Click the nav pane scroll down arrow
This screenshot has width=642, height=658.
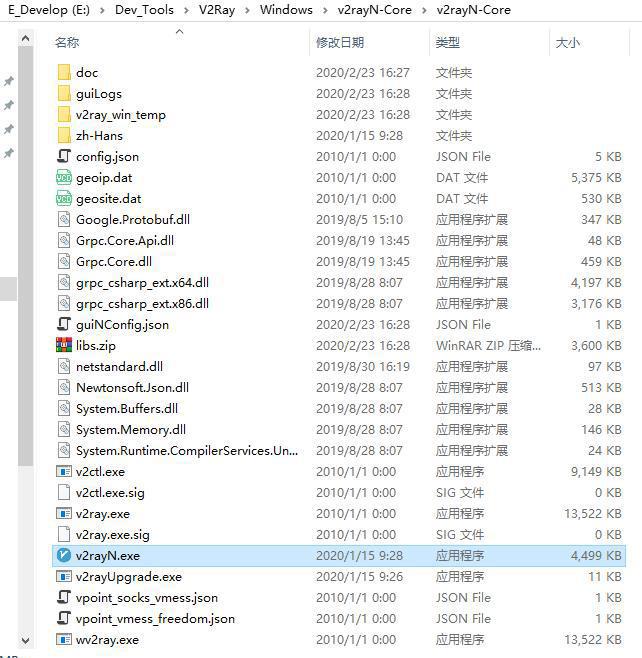click(25, 640)
